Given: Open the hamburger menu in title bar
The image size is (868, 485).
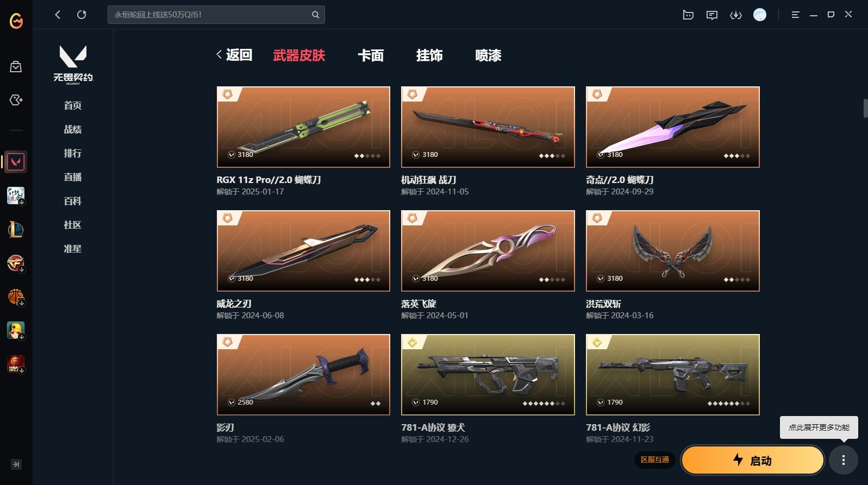Looking at the screenshot, I should click(x=795, y=15).
